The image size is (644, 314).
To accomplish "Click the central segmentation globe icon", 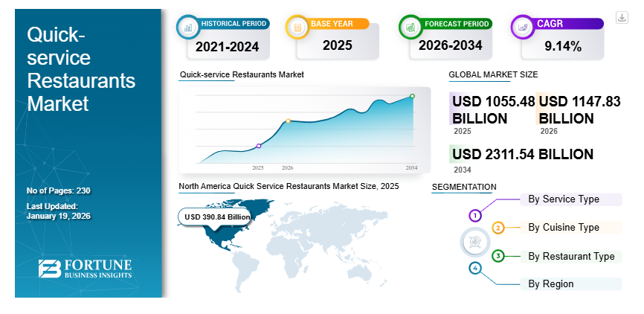I will coord(475,242).
